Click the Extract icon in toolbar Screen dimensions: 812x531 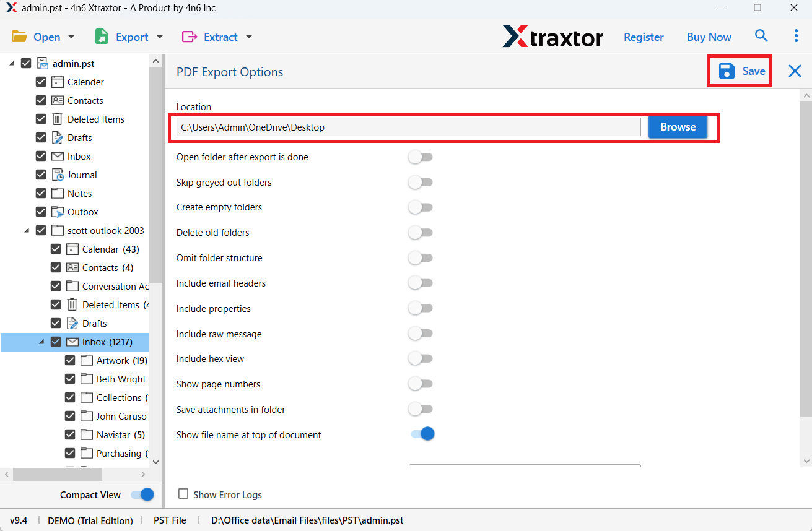(x=189, y=37)
